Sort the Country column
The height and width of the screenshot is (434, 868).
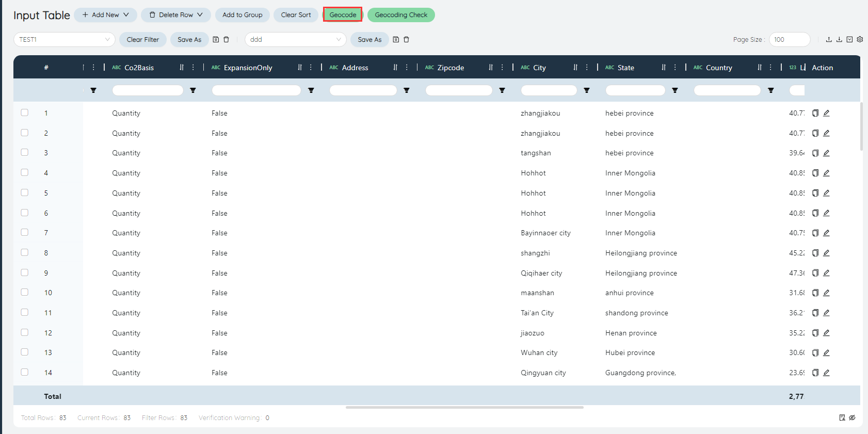pos(760,67)
